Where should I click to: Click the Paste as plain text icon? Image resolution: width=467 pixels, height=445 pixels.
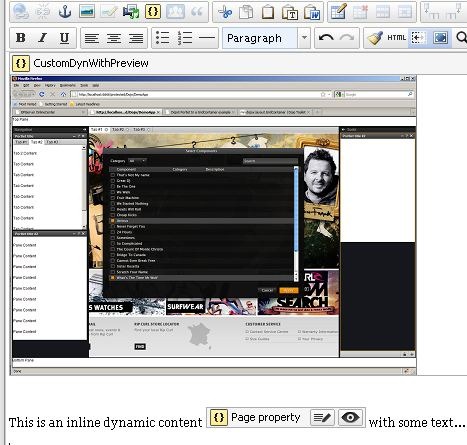pos(290,12)
